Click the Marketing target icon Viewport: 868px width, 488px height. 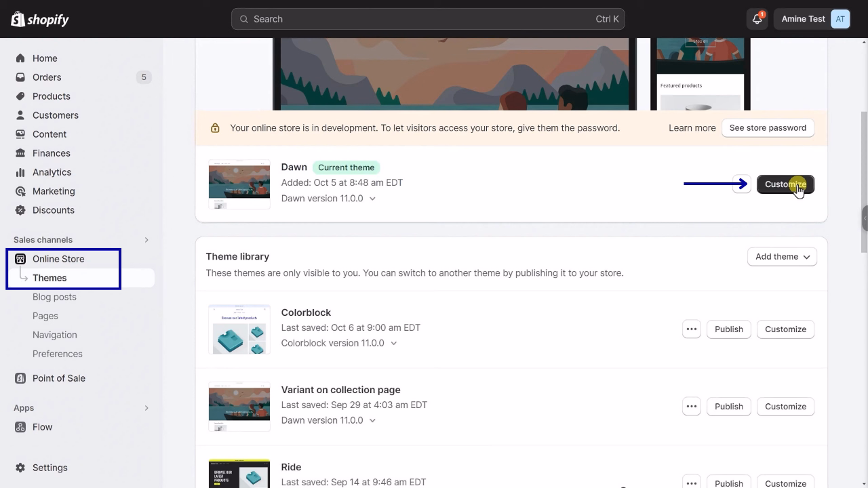(20, 191)
